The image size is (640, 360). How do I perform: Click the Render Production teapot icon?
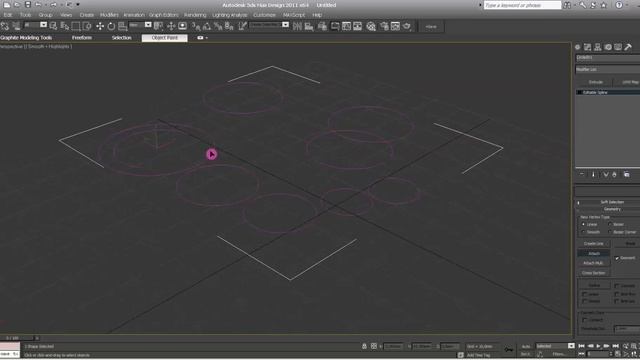tap(407, 26)
